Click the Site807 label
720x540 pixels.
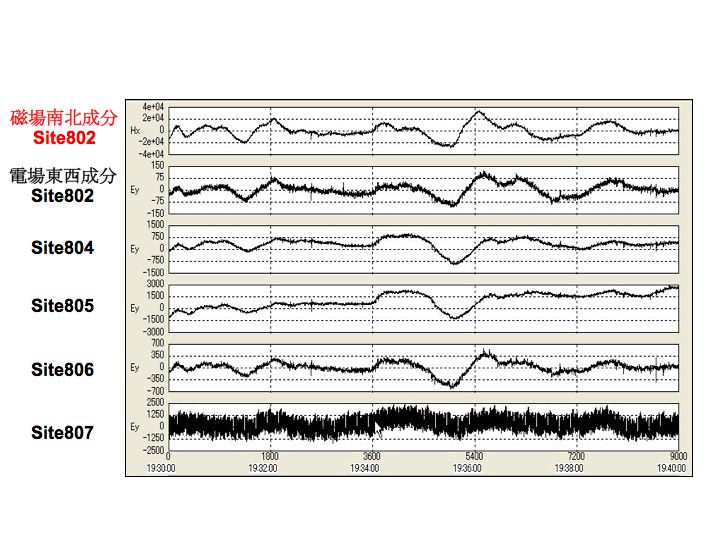point(62,433)
